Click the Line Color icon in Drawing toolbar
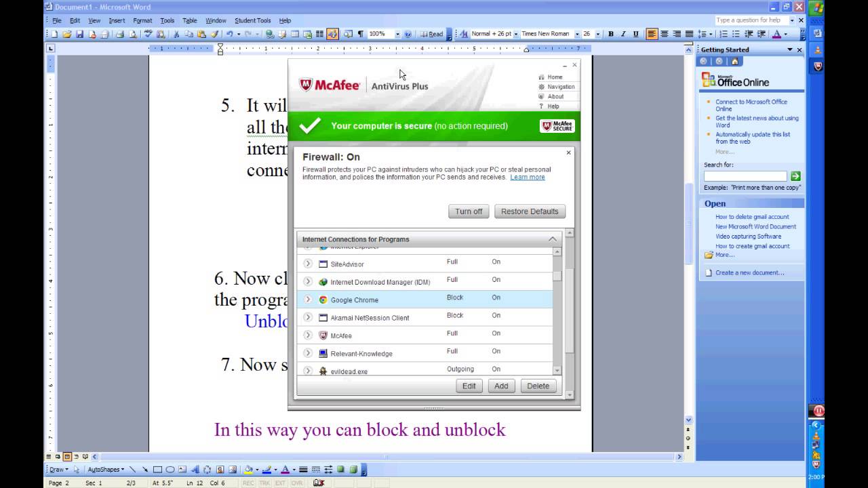Viewport: 868px width, 488px height. coord(267,470)
